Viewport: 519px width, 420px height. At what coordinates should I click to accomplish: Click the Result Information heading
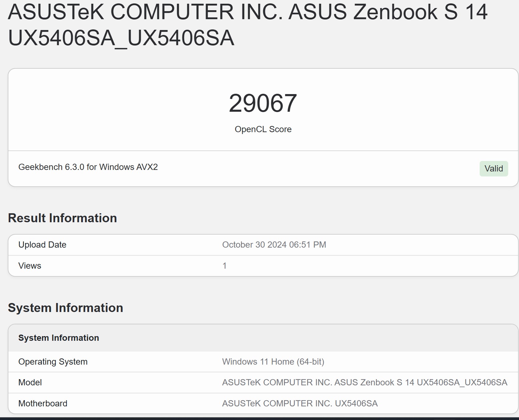62,218
